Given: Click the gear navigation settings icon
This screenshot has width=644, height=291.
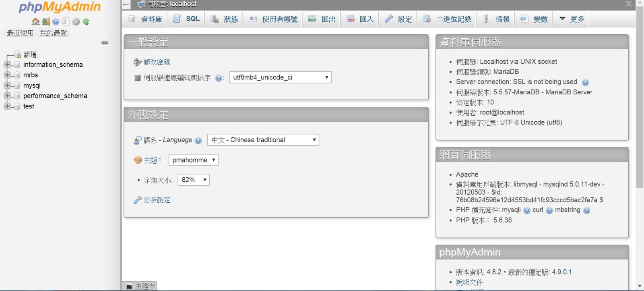Looking at the screenshot, I should pos(76,22).
